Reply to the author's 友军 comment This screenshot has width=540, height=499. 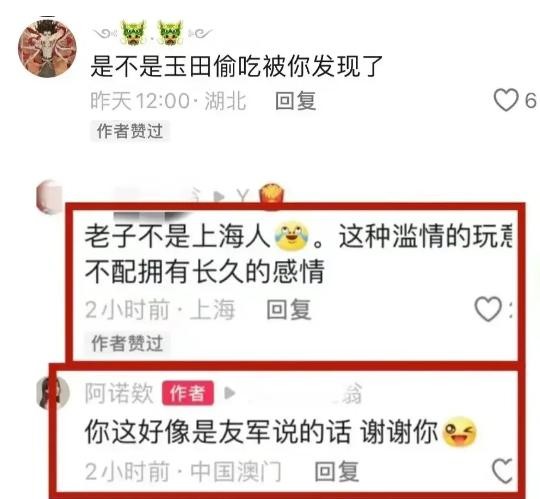click(336, 471)
